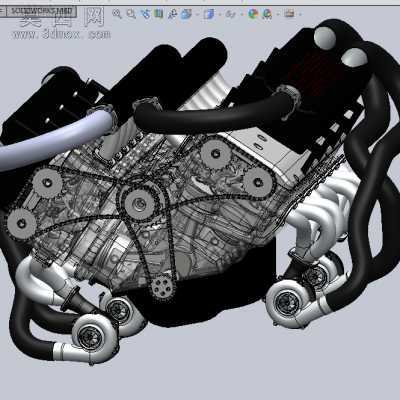
Task: Switch to the SOLIDWORKS MBD tab
Action: coord(41,11)
